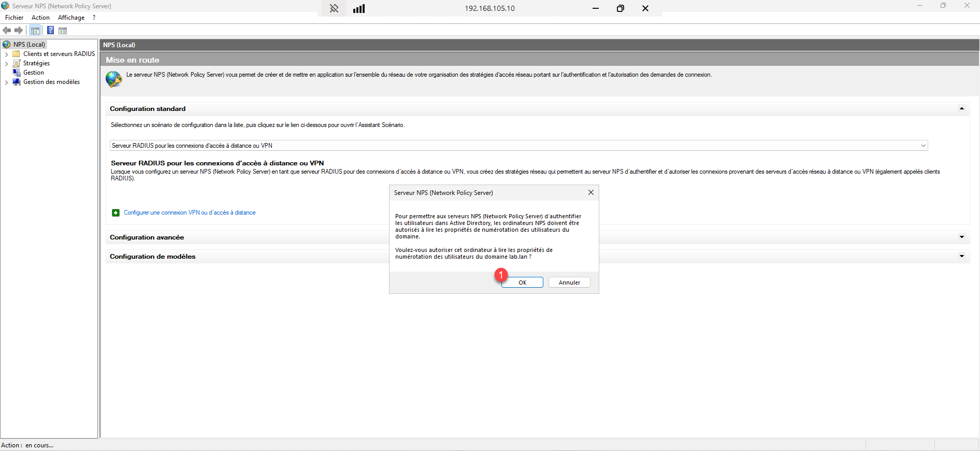The image size is (980, 451).
Task: Confirm the dialog with OK
Action: click(522, 283)
